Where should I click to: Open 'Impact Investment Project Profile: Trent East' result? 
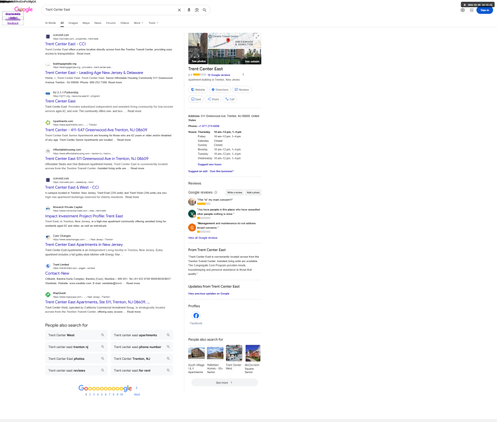(x=84, y=216)
